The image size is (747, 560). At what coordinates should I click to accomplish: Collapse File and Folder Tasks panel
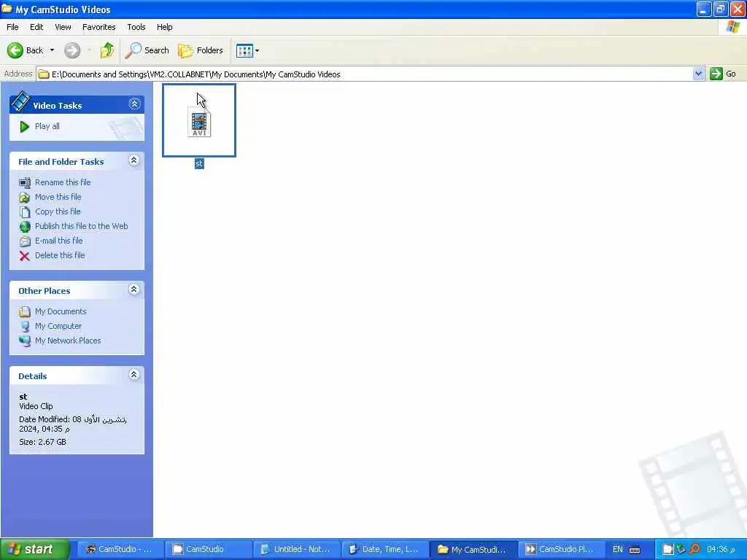coord(134,160)
